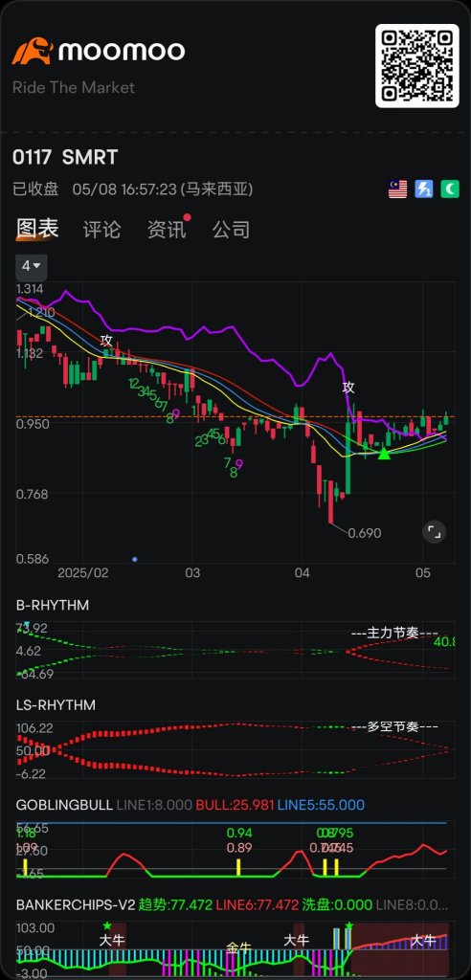471x980 pixels.
Task: Open the 公司 tab
Action: [231, 230]
